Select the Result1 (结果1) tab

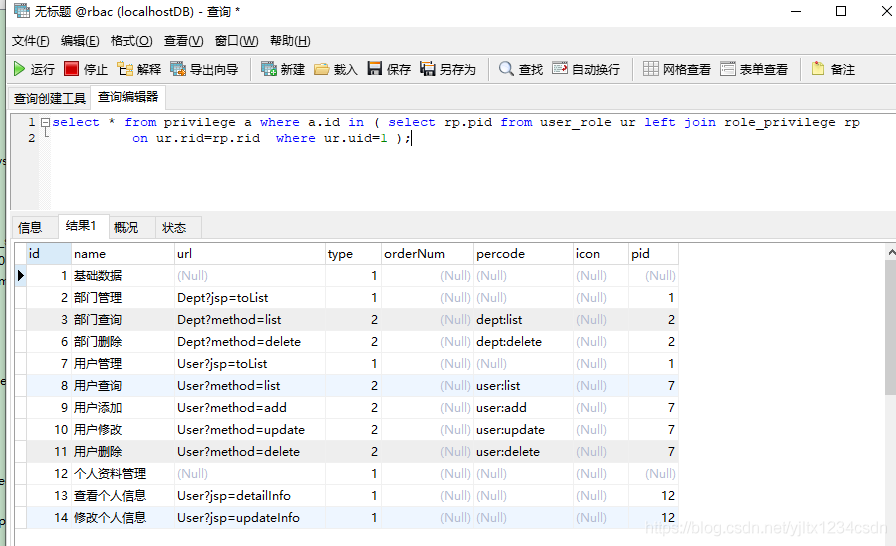pyautogui.click(x=81, y=226)
